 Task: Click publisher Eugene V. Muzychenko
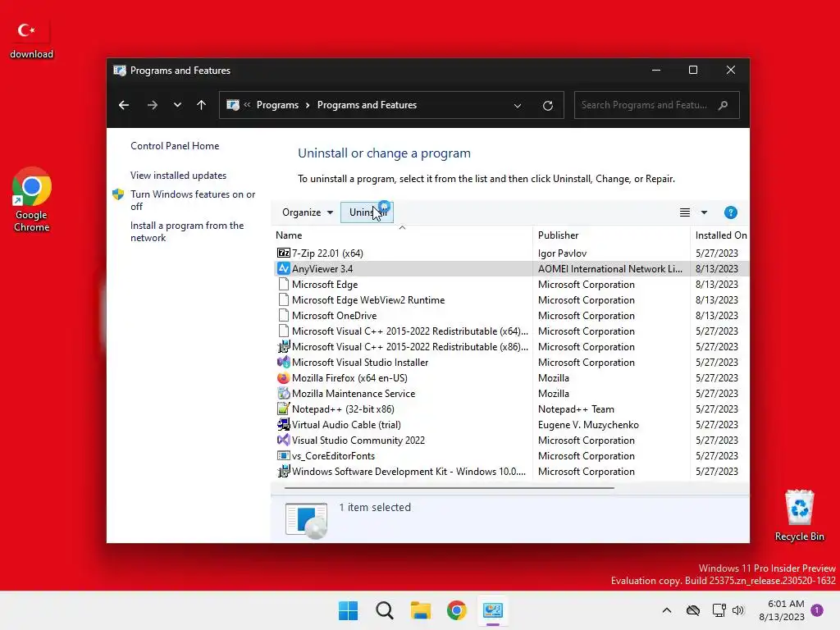pyautogui.click(x=588, y=424)
